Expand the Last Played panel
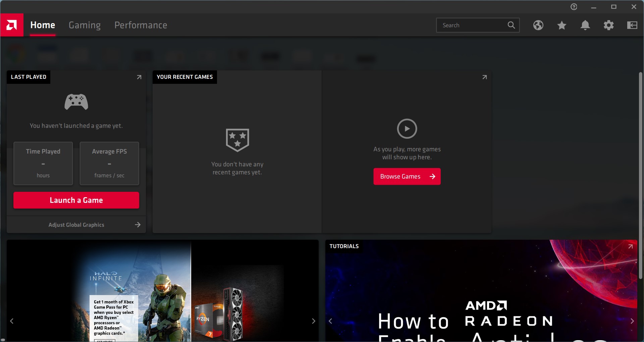 pos(139,77)
